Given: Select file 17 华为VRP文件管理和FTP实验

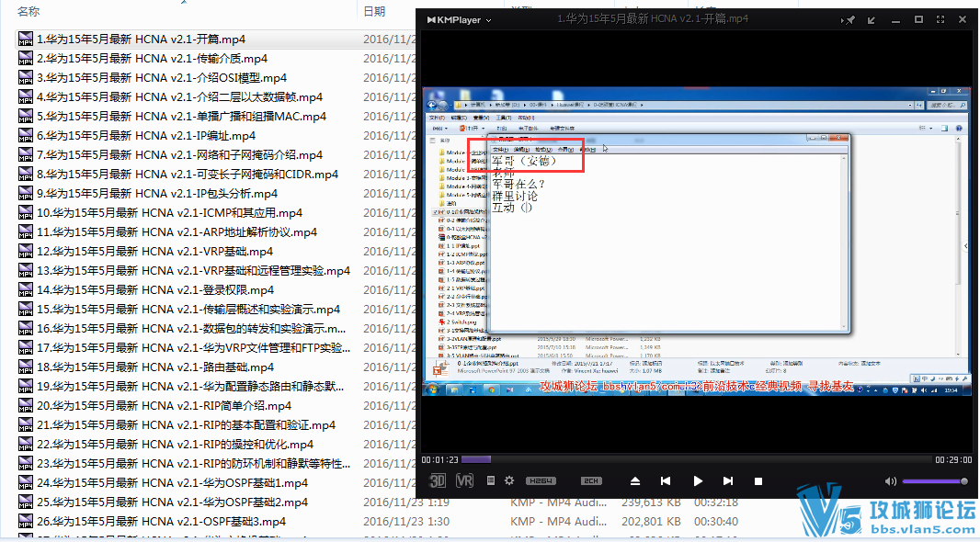Looking at the screenshot, I should point(193,348).
